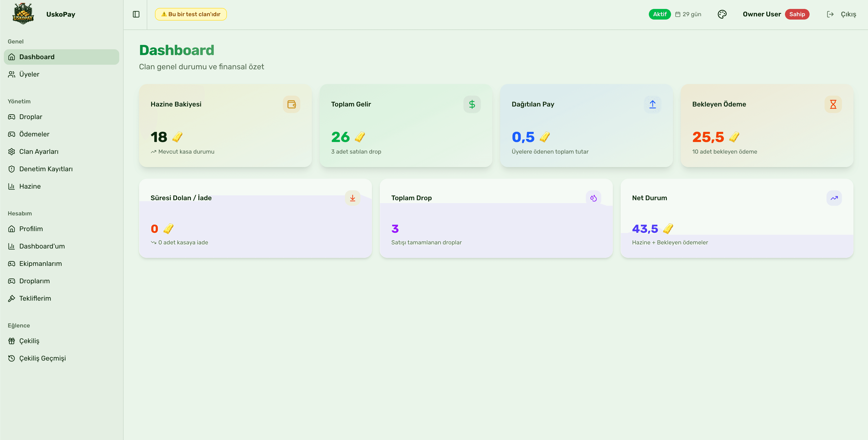The height and width of the screenshot is (440, 868).
Task: Click the Aktif status badge
Action: point(660,14)
